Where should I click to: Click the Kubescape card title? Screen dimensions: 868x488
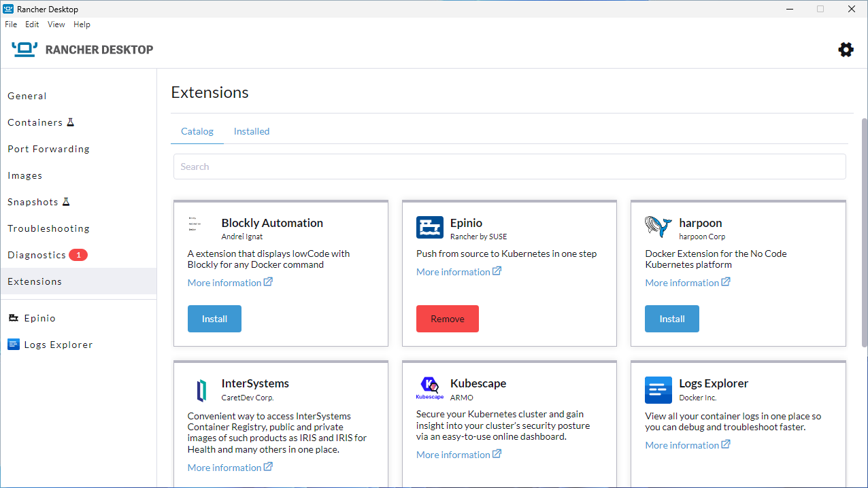tap(478, 383)
